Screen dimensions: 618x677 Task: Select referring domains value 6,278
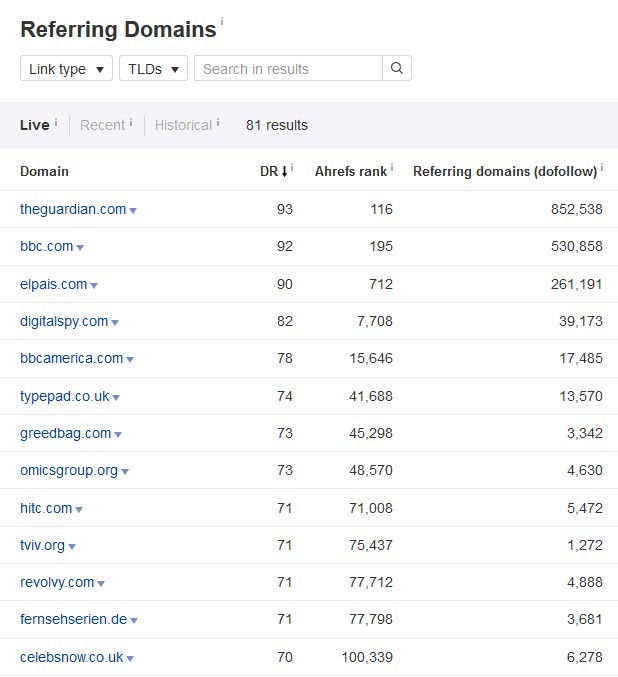coord(585,657)
